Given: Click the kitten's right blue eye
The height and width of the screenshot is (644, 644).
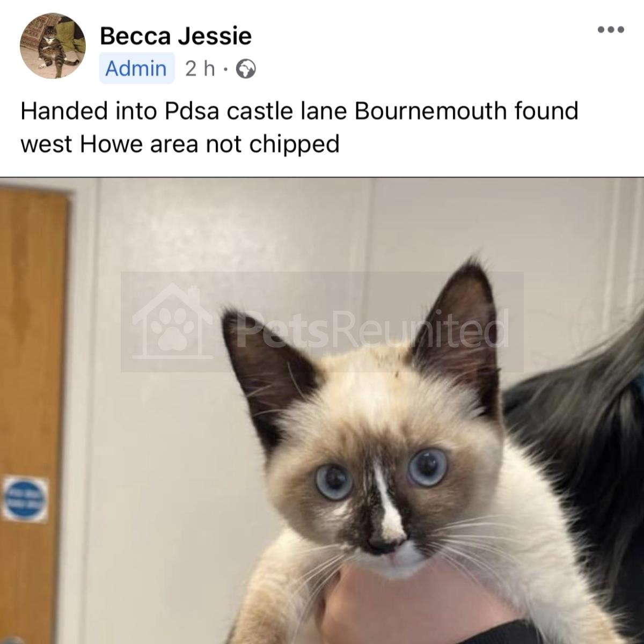Looking at the screenshot, I should 428,467.
